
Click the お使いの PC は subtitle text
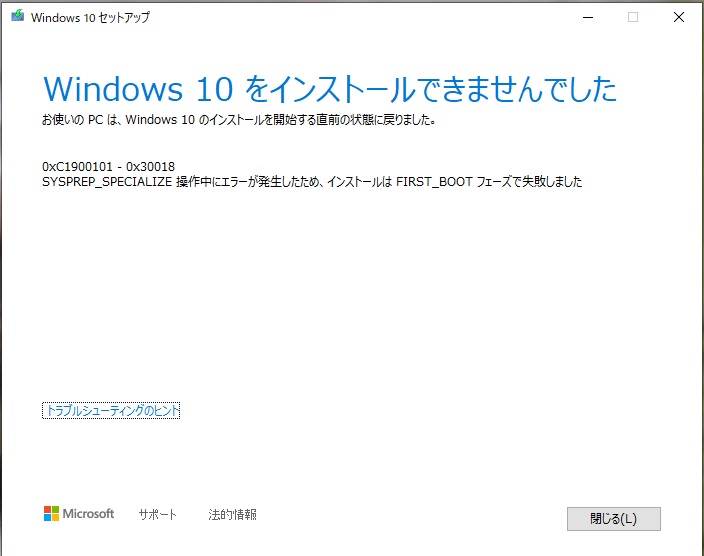tap(239, 119)
